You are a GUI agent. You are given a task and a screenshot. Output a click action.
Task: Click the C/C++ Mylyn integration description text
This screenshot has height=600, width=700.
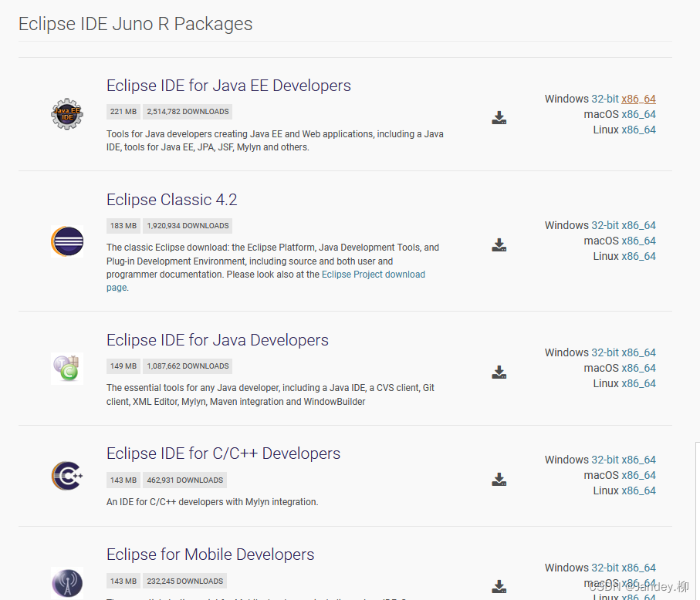pyautogui.click(x=212, y=502)
